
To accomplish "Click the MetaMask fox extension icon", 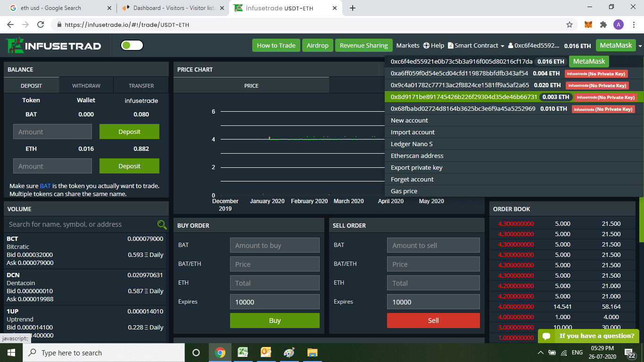I will pyautogui.click(x=589, y=25).
